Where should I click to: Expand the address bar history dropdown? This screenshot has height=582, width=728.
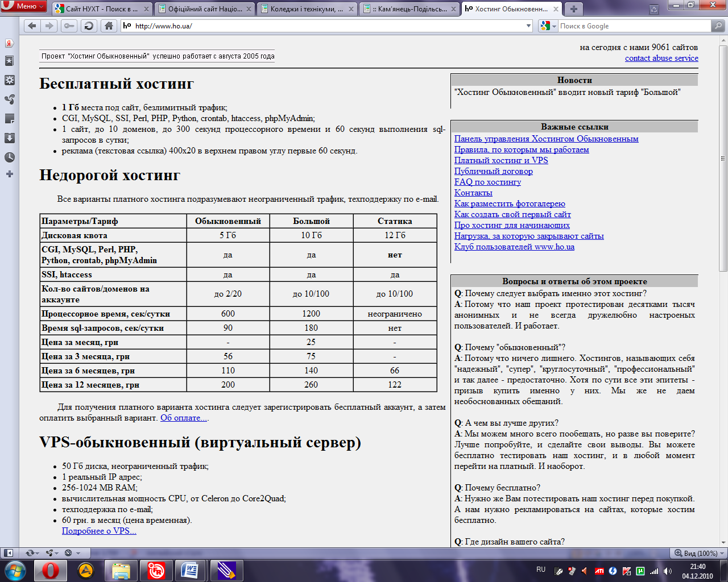[528, 26]
